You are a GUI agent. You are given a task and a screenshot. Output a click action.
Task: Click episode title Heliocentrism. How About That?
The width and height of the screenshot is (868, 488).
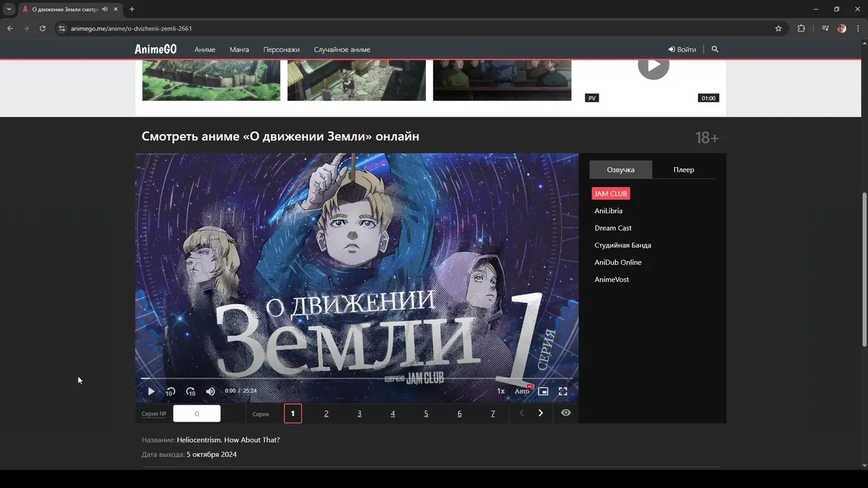point(229,440)
